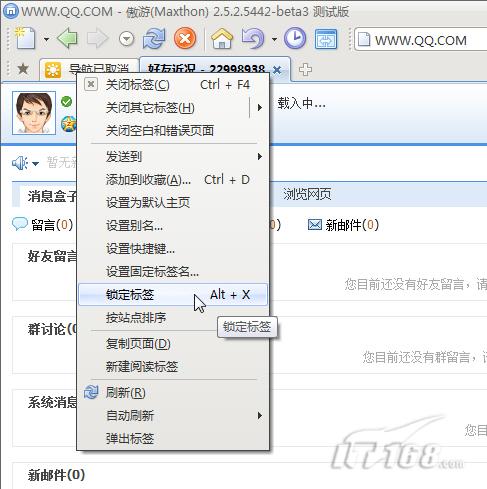Expand the dropdown arrow next to the Undo icon
487x489 pixels.
point(274,39)
